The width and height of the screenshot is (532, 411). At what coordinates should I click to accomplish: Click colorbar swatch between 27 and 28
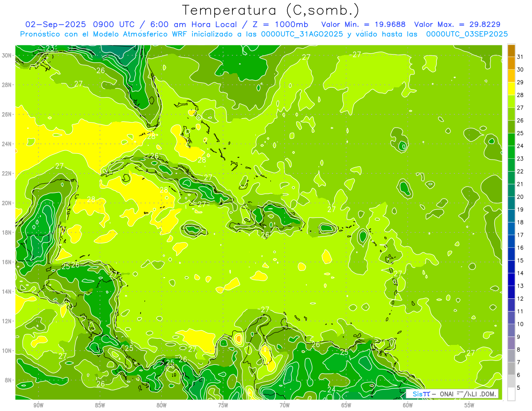point(511,101)
